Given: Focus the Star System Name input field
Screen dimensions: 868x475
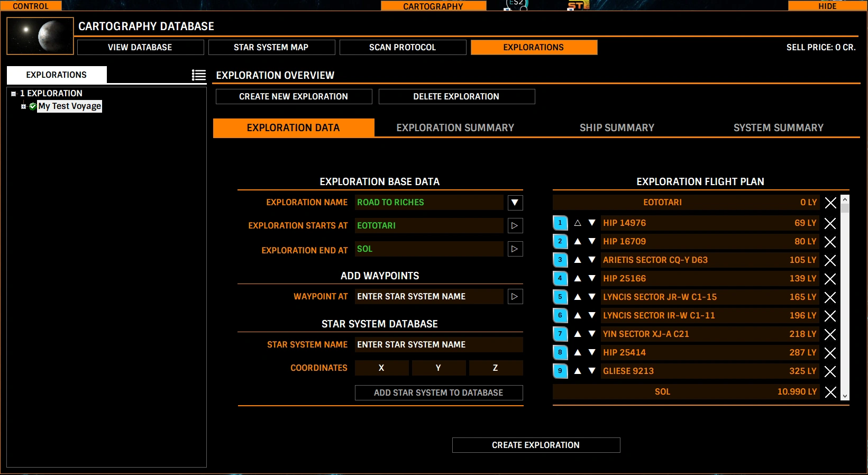Looking at the screenshot, I should 438,344.
